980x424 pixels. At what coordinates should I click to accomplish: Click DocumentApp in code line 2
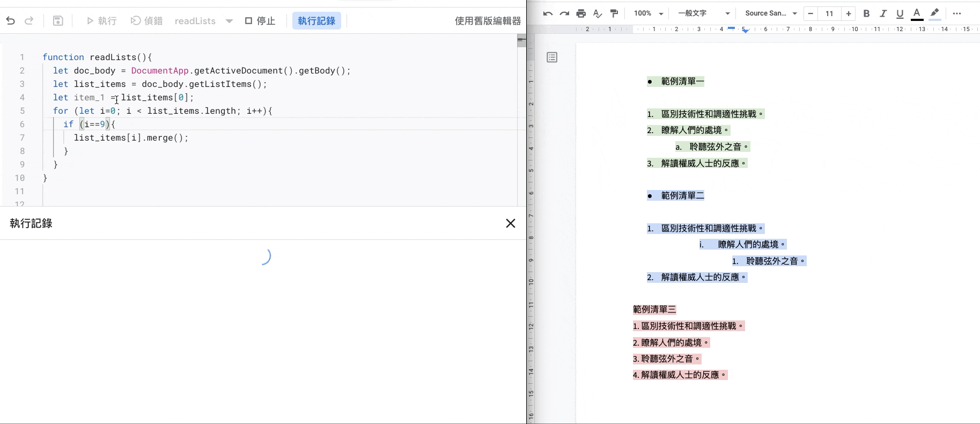tap(160, 70)
